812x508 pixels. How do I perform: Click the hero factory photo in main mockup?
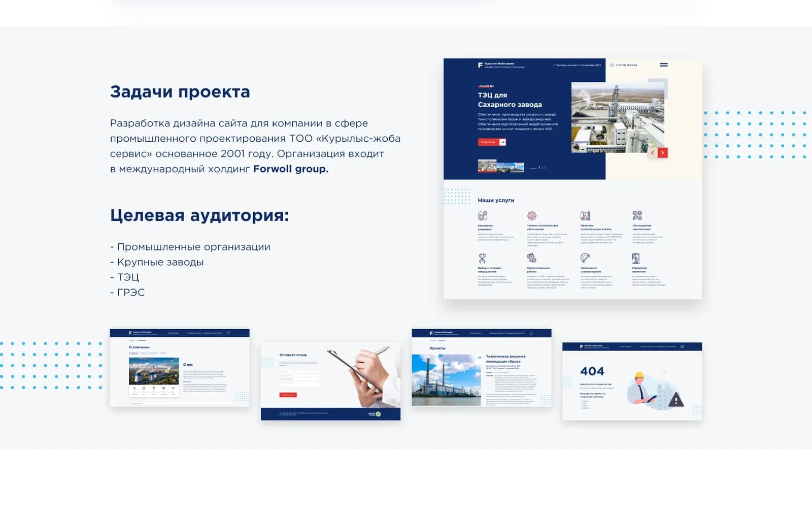618,117
